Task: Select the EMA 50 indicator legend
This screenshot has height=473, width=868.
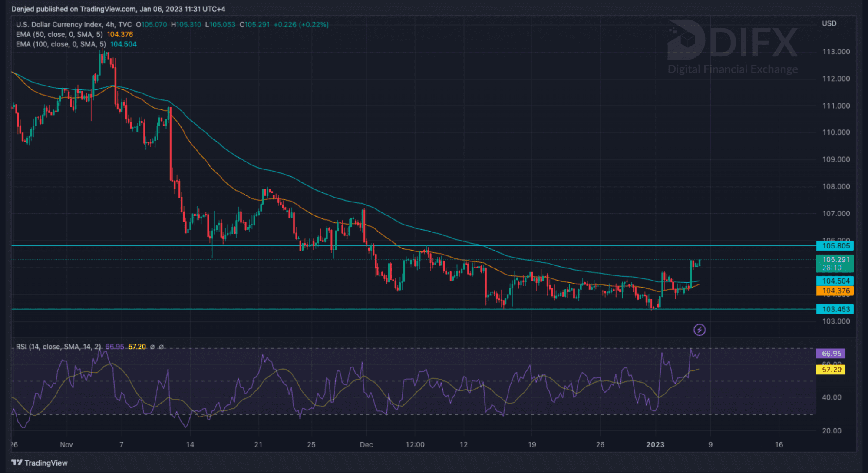Action: pyautogui.click(x=59, y=34)
